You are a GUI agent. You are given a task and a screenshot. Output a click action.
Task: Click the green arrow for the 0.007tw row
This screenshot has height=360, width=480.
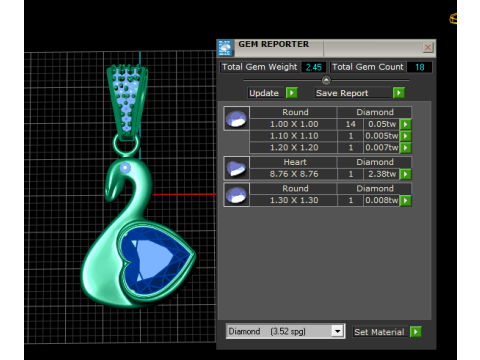[x=405, y=148]
